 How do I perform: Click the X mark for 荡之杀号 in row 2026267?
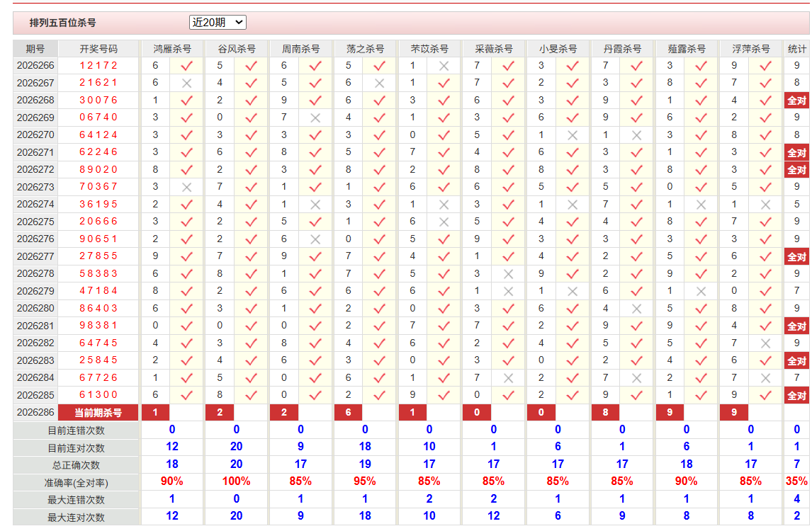coord(380,83)
